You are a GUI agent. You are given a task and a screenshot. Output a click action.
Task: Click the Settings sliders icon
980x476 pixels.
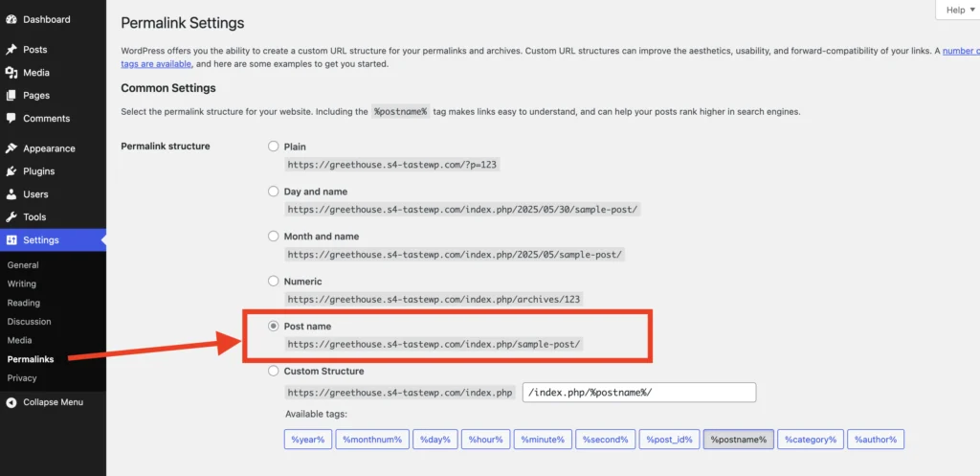11,240
